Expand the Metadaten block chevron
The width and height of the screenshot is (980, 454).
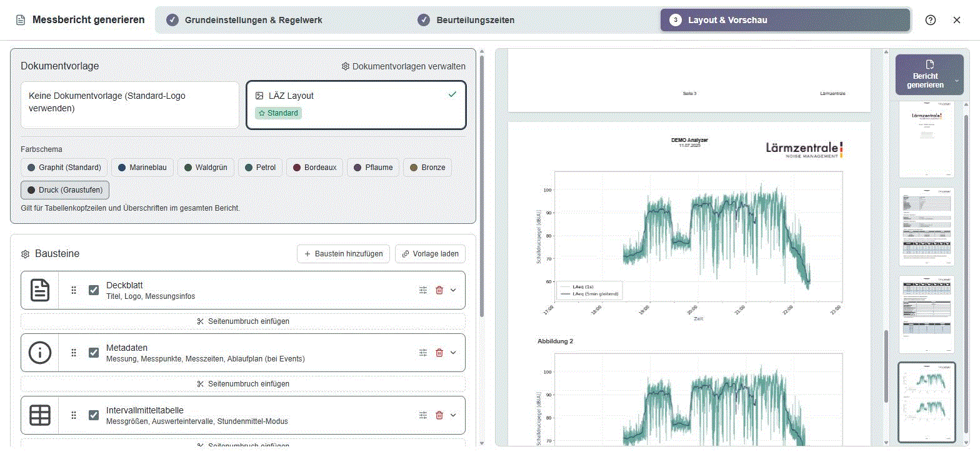pos(453,353)
